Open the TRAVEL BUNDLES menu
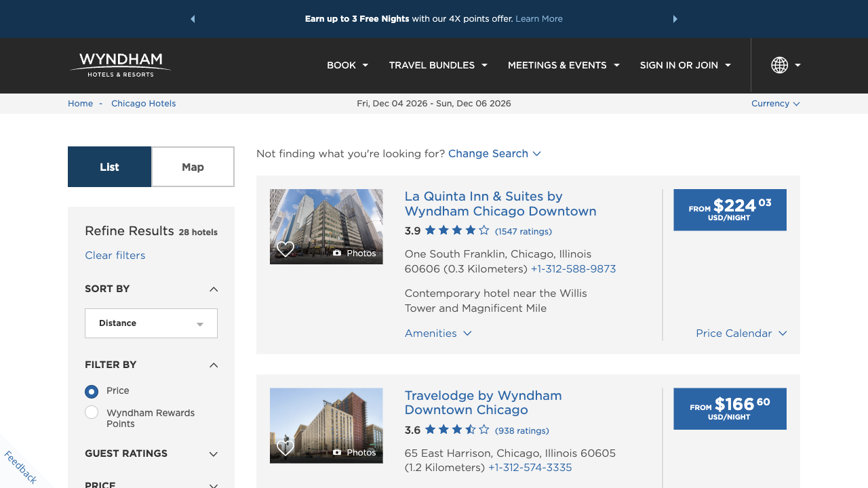 pyautogui.click(x=438, y=65)
